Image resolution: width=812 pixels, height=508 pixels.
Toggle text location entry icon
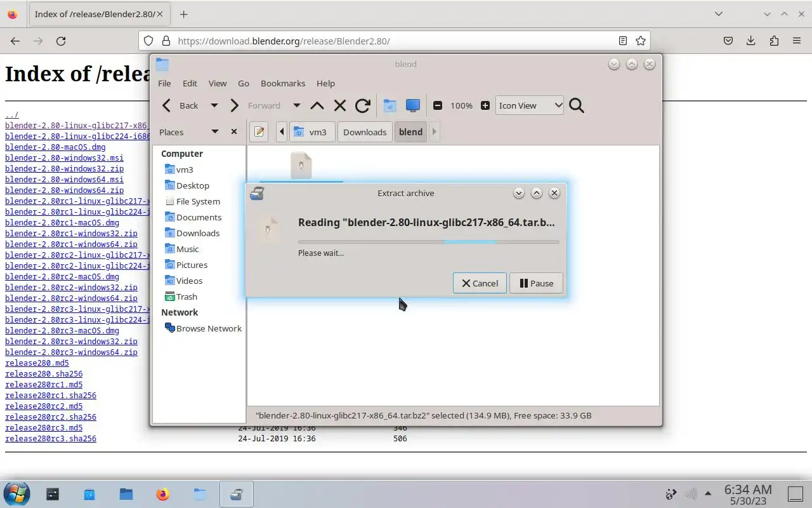pos(259,131)
